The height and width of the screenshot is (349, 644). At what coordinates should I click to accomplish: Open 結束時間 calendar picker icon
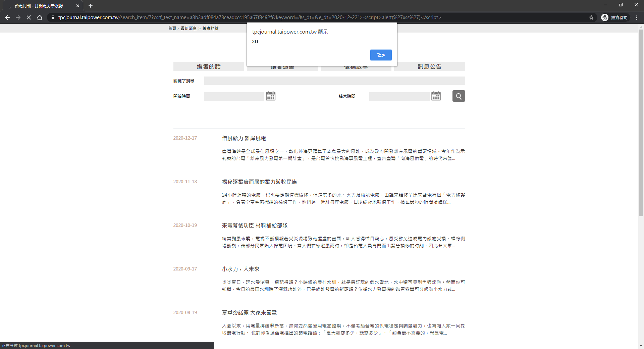coord(436,96)
